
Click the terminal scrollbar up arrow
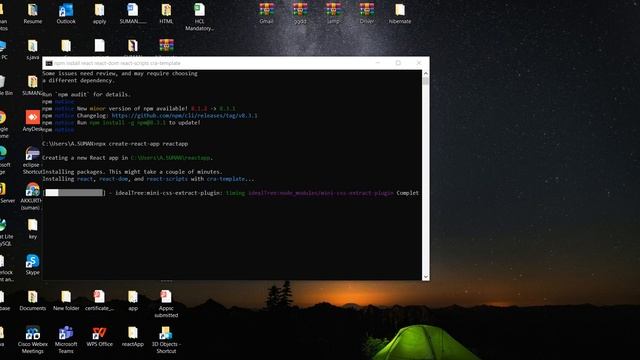(x=426, y=73)
